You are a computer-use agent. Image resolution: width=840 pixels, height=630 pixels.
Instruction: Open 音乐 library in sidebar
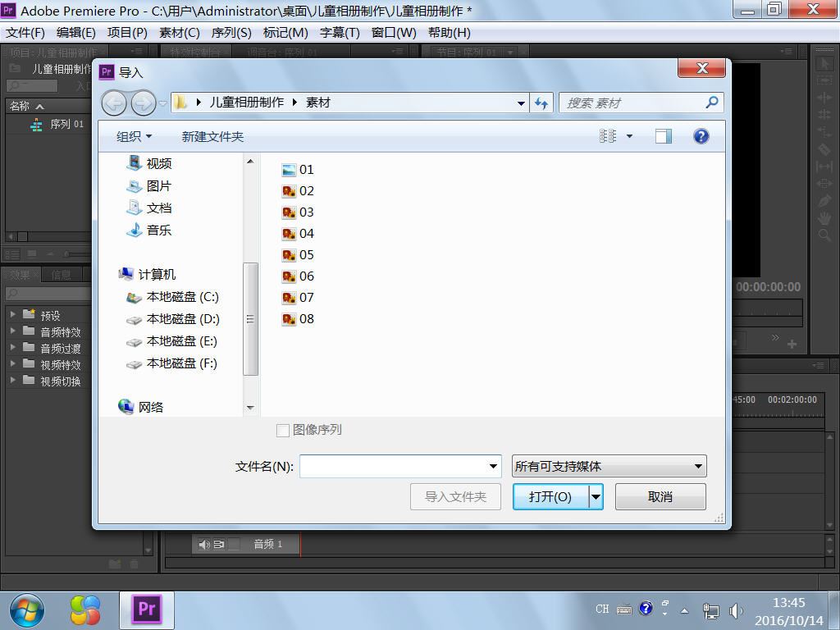(x=149, y=231)
